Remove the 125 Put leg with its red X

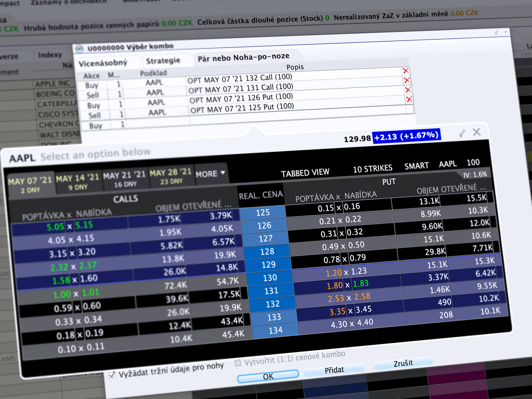click(409, 99)
